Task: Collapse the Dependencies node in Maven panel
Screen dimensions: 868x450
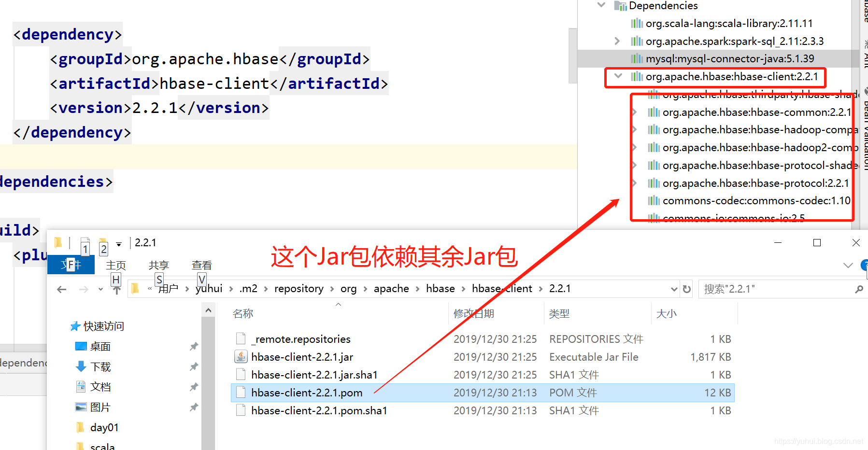Action: [x=601, y=5]
